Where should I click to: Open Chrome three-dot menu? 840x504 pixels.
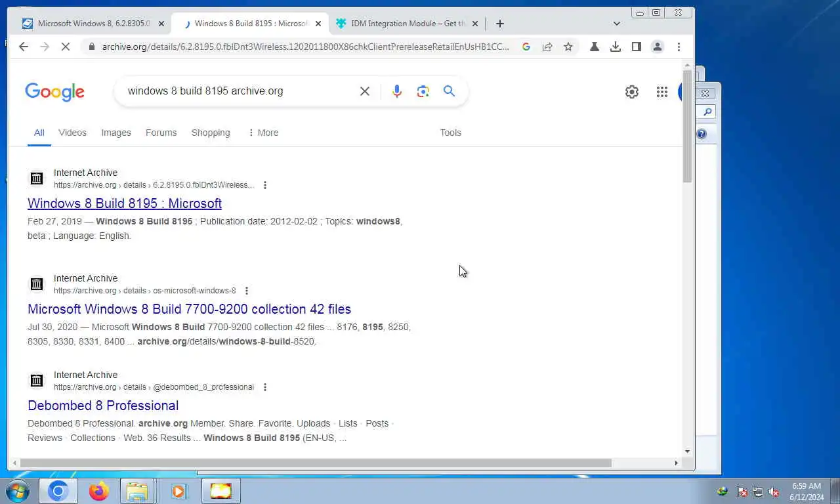(x=679, y=47)
